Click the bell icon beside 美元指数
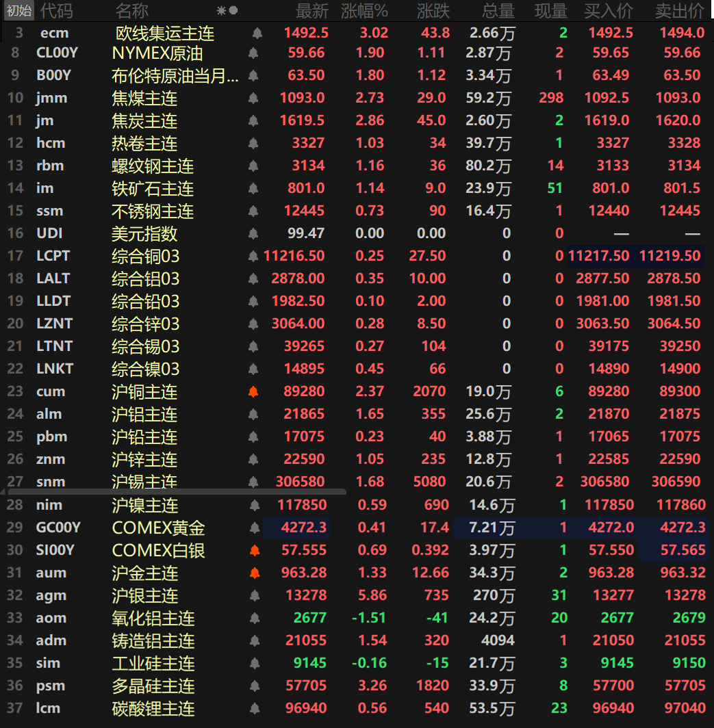The height and width of the screenshot is (728, 714). point(254,233)
